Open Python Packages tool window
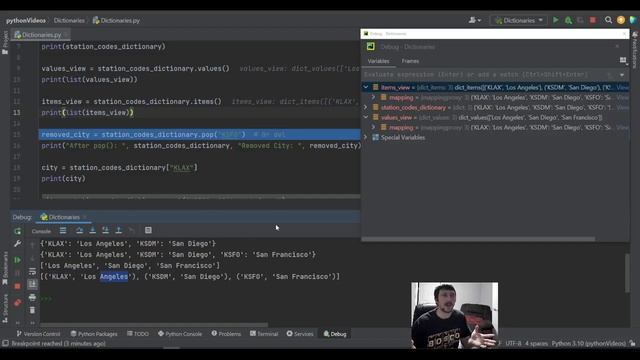The height and width of the screenshot is (360, 640). click(94, 334)
